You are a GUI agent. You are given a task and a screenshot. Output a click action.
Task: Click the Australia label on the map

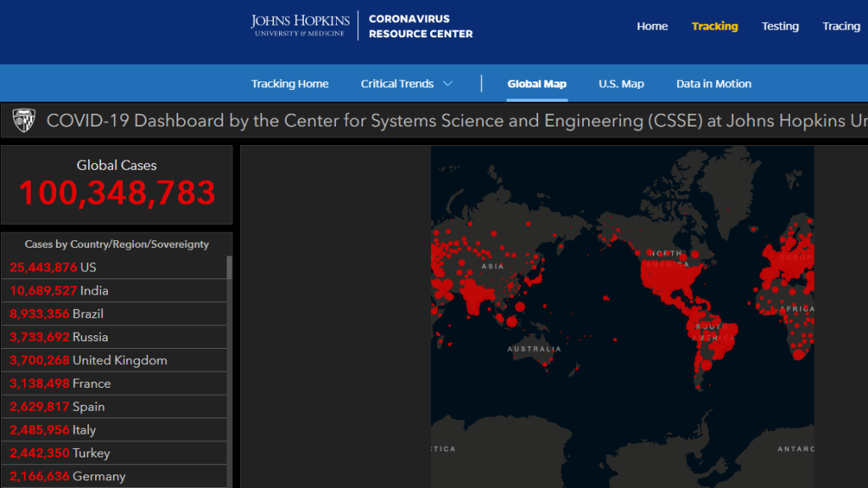(x=534, y=349)
